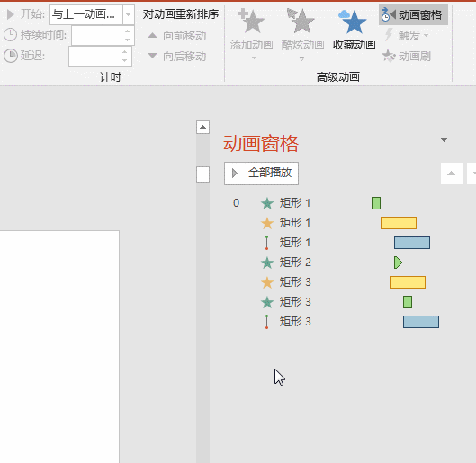
Task: Click the green arrow marker of 矩形 2
Action: pos(398,263)
